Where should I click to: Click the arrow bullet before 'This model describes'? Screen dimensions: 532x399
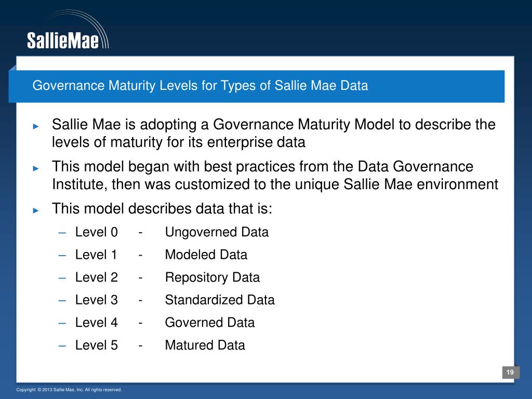pos(36,210)
